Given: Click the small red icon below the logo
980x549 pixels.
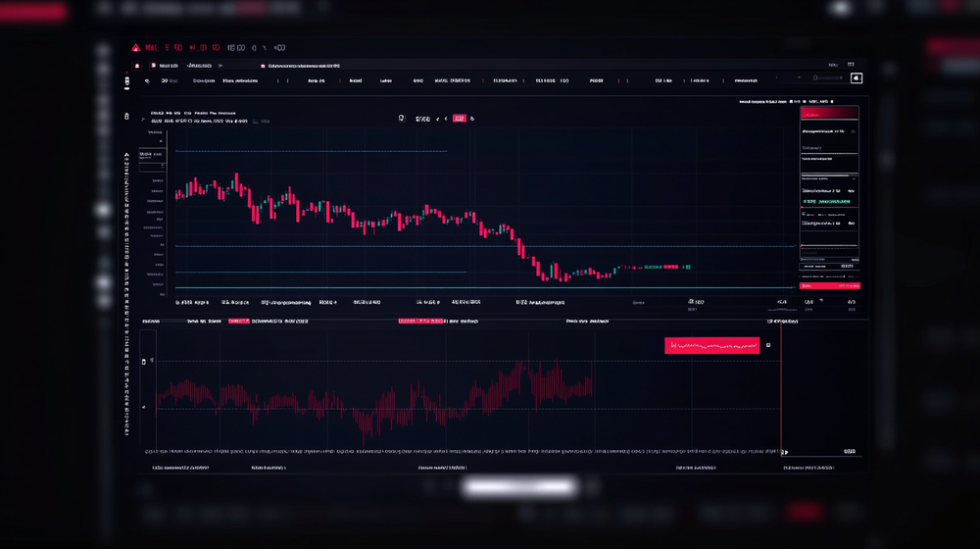Looking at the screenshot, I should (136, 66).
